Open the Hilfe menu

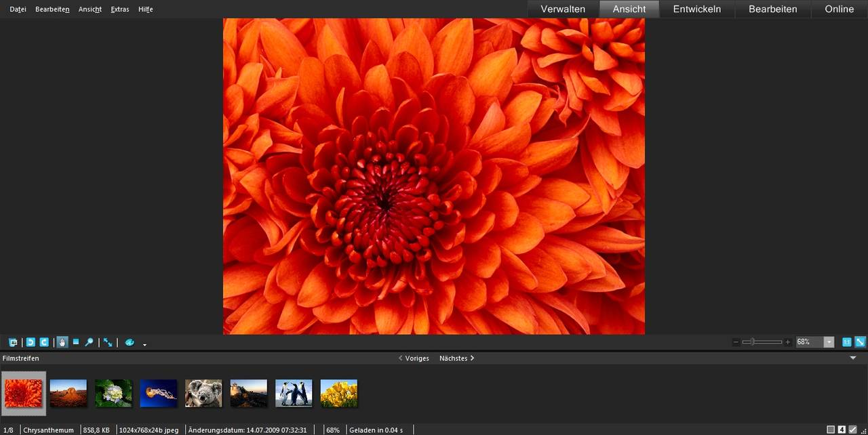coord(145,9)
